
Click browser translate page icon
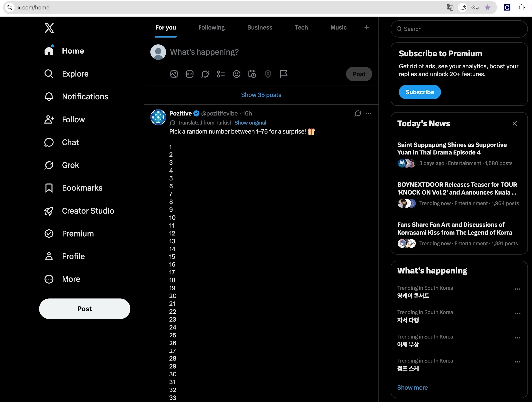450,7
